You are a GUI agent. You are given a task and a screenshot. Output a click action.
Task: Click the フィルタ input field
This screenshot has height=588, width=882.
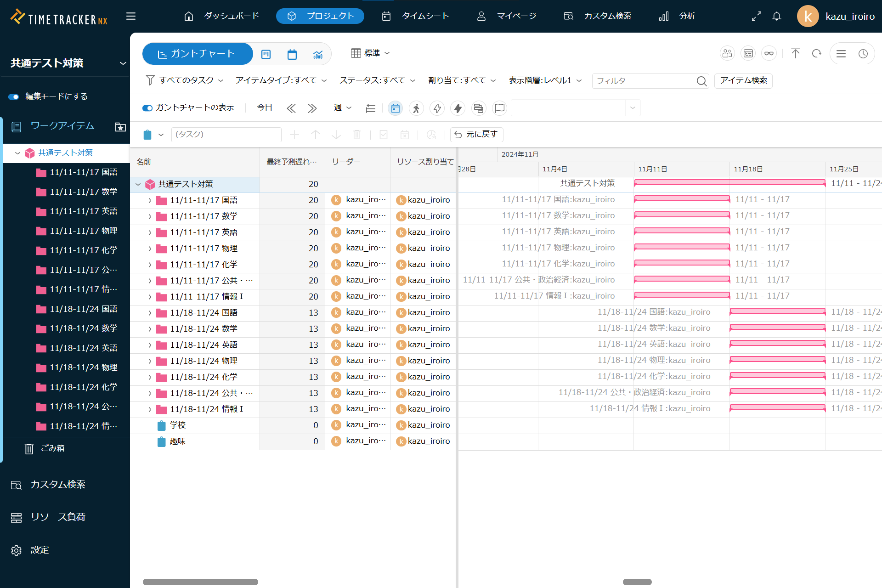pos(643,81)
